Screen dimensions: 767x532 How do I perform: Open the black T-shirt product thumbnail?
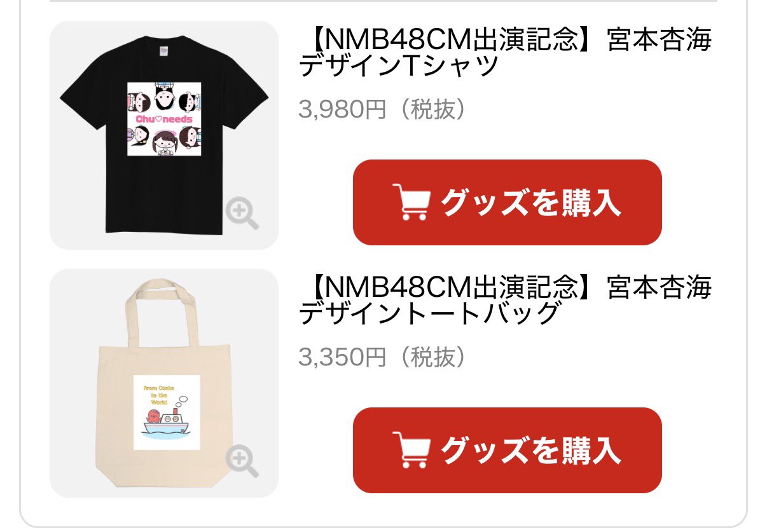click(x=164, y=135)
